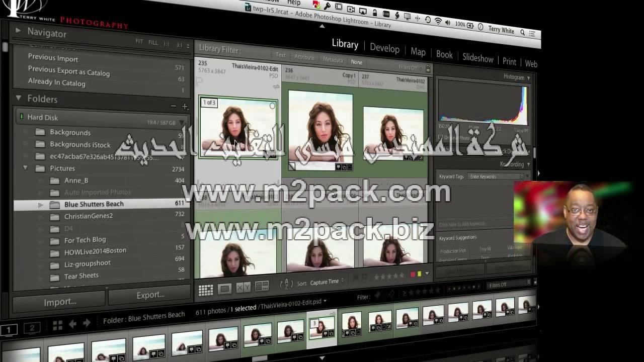This screenshot has width=644, height=362.
Task: Open Survey view icon in toolbar
Action: pyautogui.click(x=262, y=287)
